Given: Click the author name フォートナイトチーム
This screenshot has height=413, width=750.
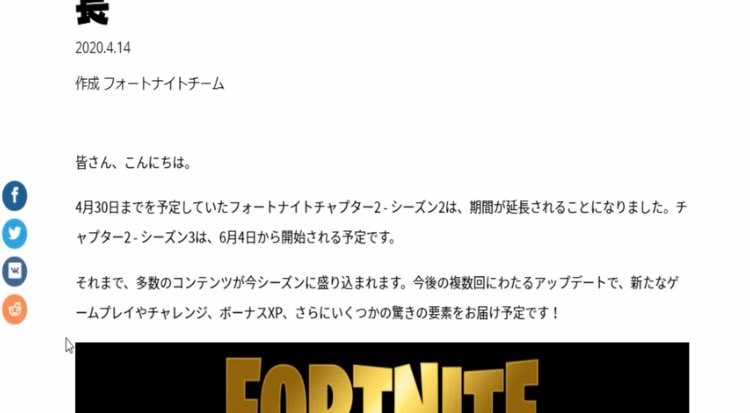Looking at the screenshot, I should point(164,84).
